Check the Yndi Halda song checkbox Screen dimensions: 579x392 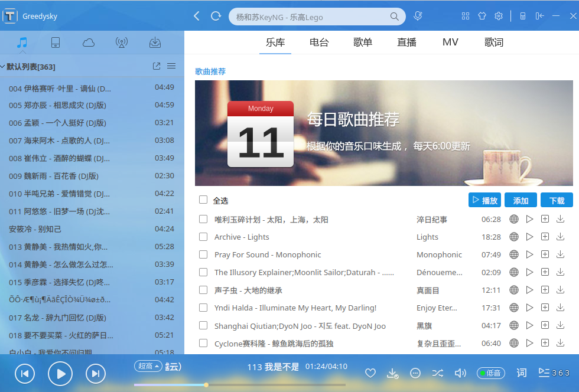point(203,308)
